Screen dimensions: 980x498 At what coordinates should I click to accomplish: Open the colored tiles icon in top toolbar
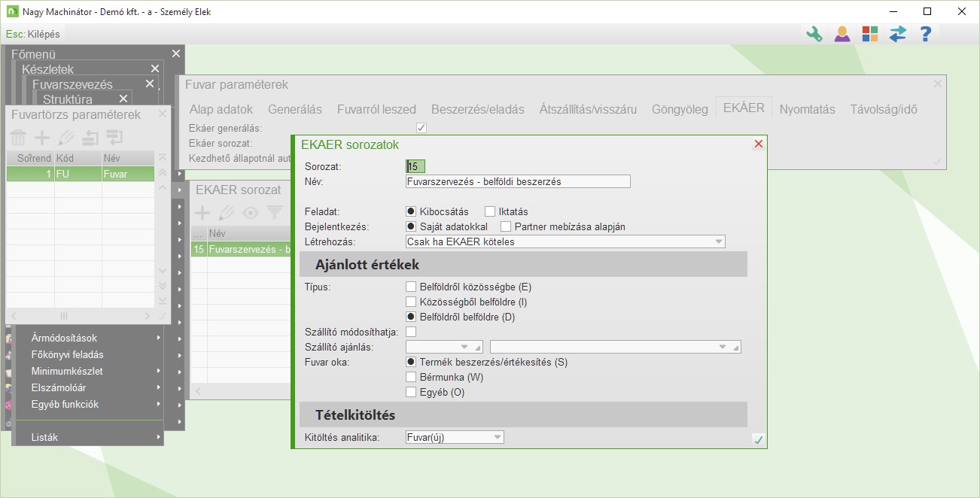(870, 34)
